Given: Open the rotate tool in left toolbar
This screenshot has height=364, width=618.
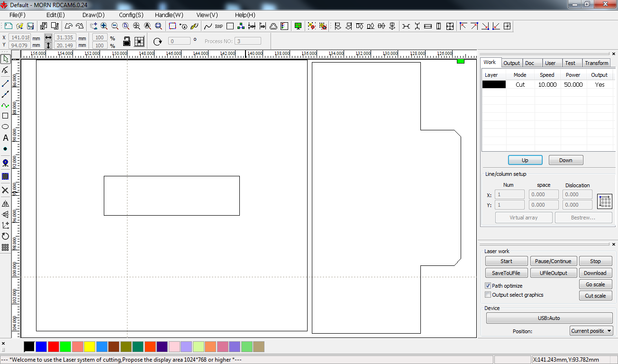Looking at the screenshot, I should click(5, 236).
